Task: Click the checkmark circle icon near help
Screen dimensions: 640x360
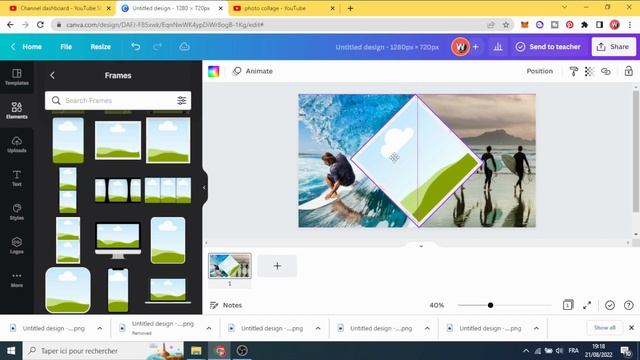Action: (610, 305)
